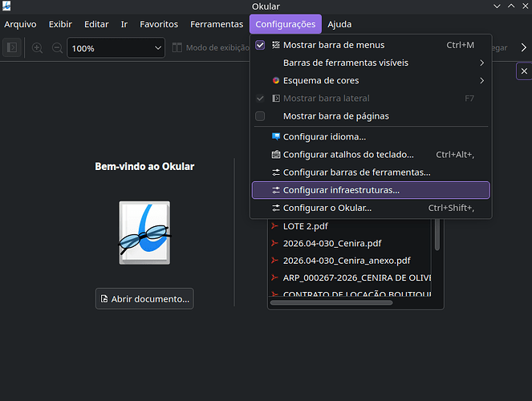Close the Configurações menu by clicking its title
The width and height of the screenshot is (532, 401).
tap(286, 24)
